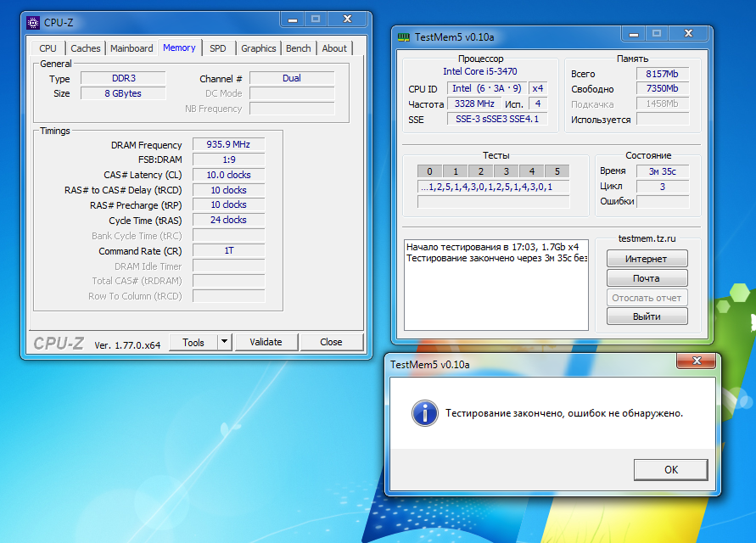This screenshot has width=756, height=543.
Task: Click the Intel Core i5-3470 text
Action: [x=479, y=71]
